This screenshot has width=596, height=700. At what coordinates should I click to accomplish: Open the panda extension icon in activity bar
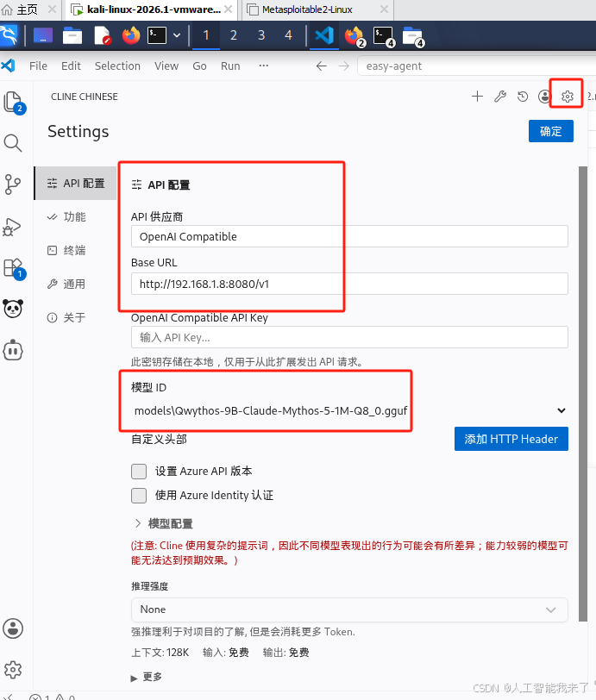pos(13,309)
